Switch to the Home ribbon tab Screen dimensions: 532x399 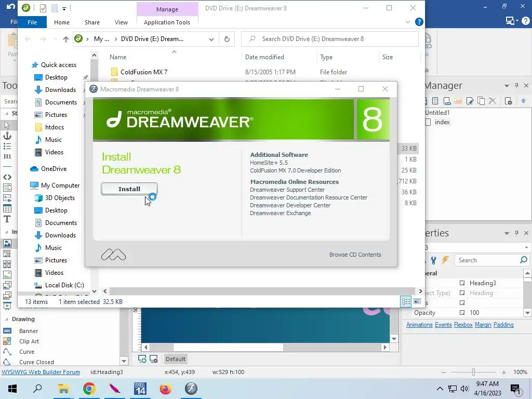62,22
